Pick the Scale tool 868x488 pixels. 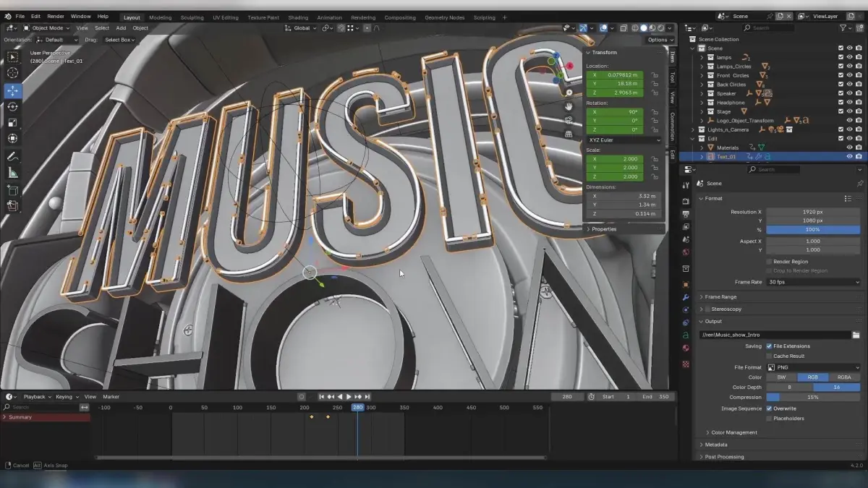coord(13,123)
